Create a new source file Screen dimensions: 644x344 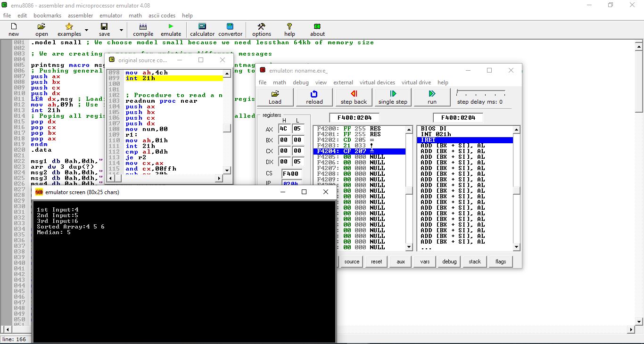coord(14,29)
